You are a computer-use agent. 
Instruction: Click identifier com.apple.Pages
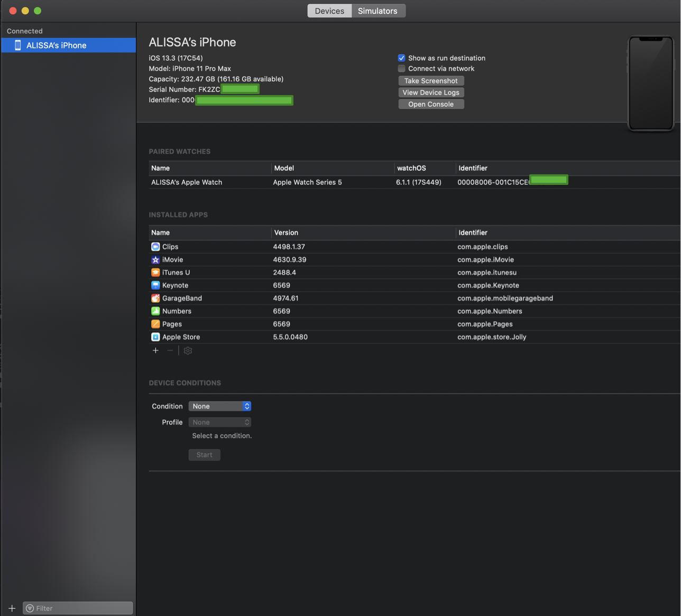coord(485,324)
